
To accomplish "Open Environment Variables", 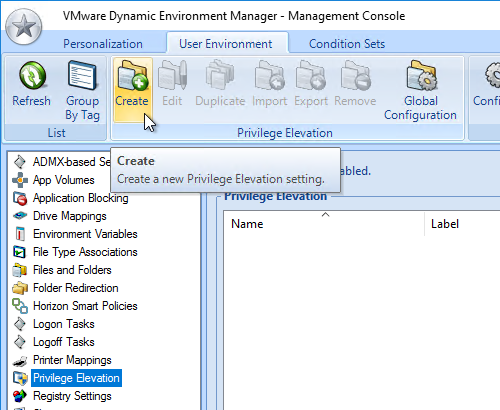I will pos(85,234).
